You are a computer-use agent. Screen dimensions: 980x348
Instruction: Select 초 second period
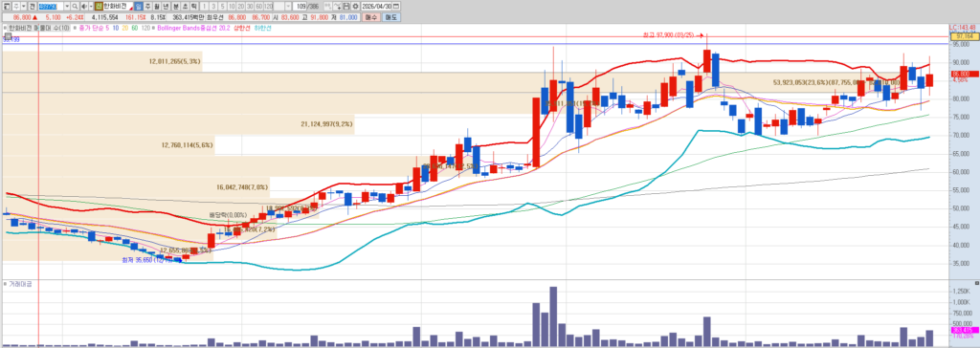click(185, 6)
